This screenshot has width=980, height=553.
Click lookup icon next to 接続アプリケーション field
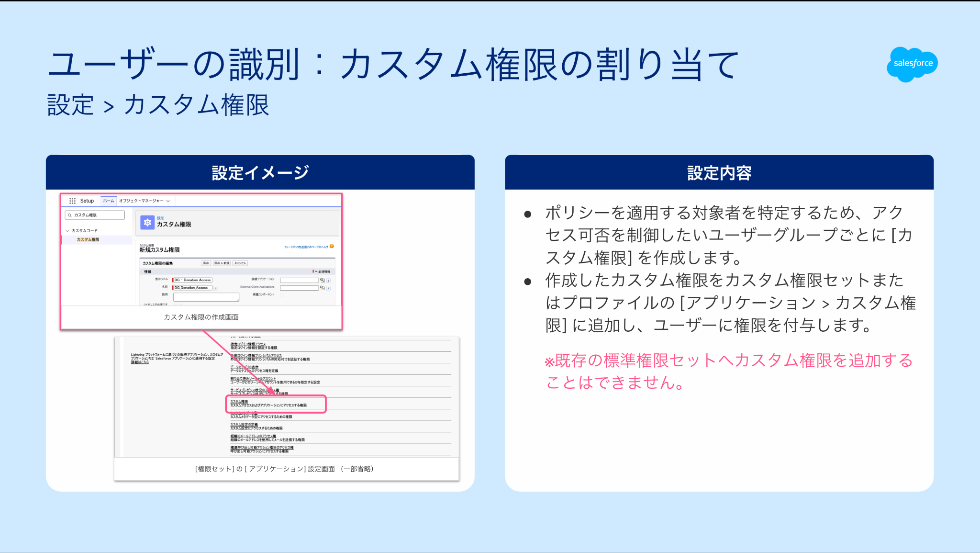coord(323,280)
